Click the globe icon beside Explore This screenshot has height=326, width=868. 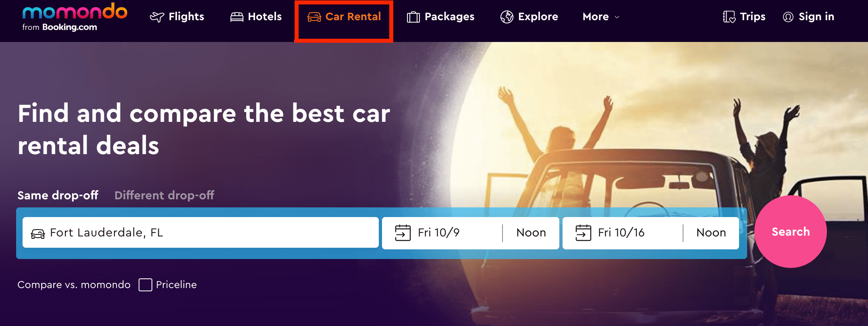[507, 17]
